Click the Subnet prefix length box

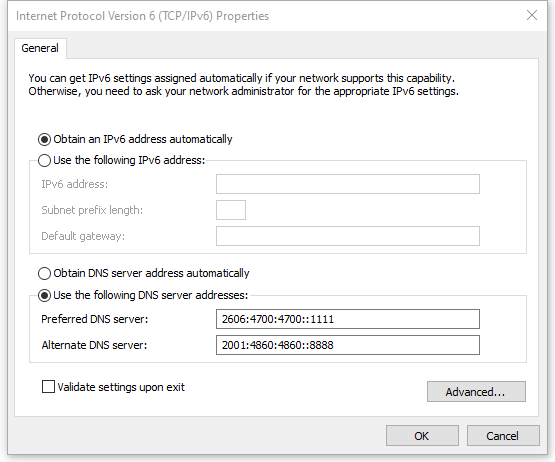coord(231,210)
